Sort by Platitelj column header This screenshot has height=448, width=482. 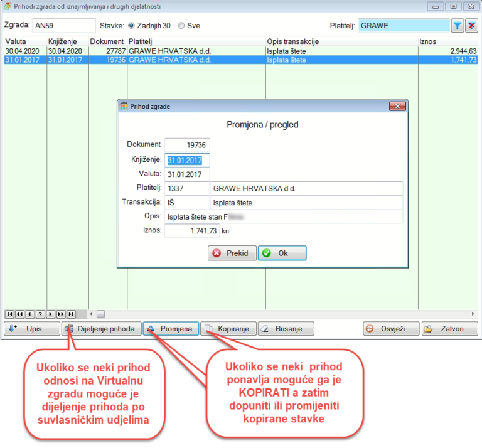tap(196, 41)
